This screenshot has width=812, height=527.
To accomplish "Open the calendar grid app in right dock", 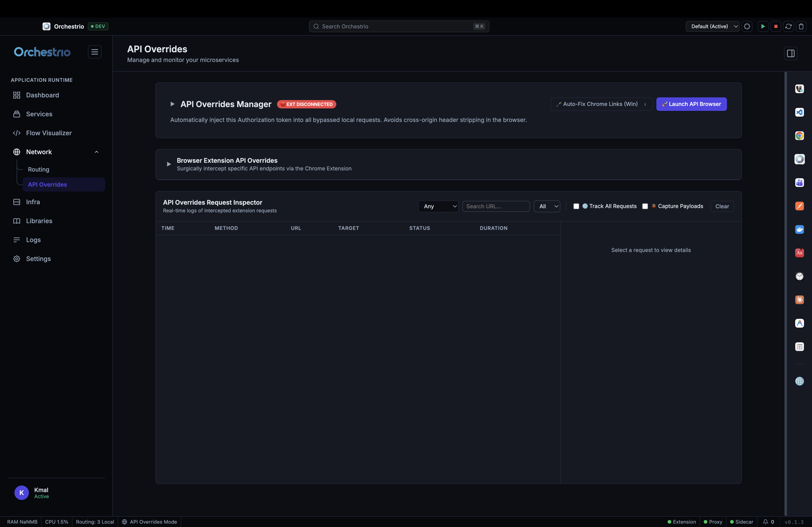I will pyautogui.click(x=799, y=347).
